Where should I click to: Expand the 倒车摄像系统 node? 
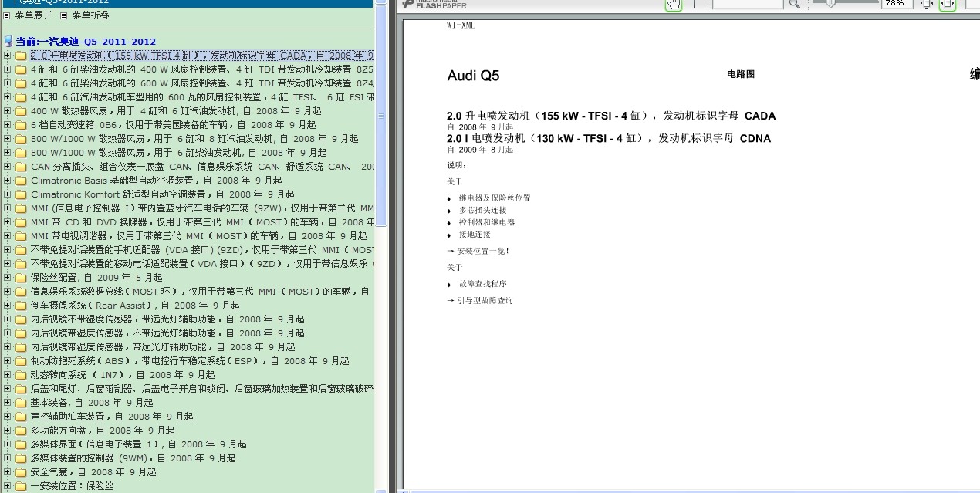(7, 306)
